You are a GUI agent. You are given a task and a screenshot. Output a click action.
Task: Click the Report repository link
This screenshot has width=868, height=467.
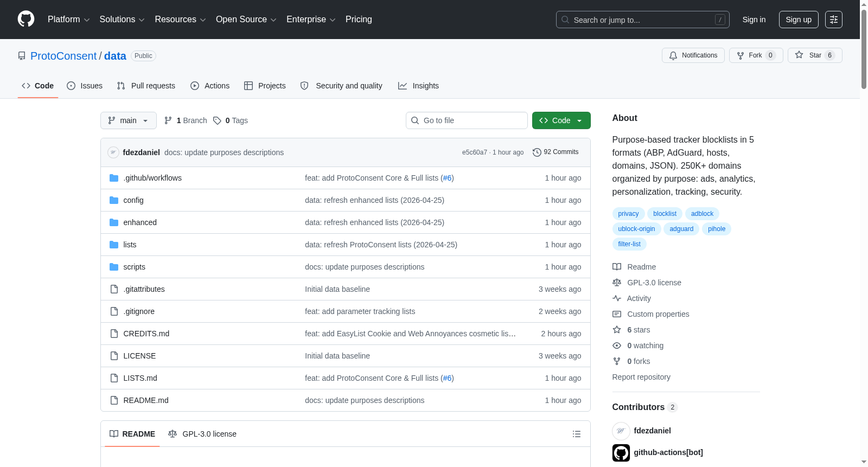[x=641, y=377]
